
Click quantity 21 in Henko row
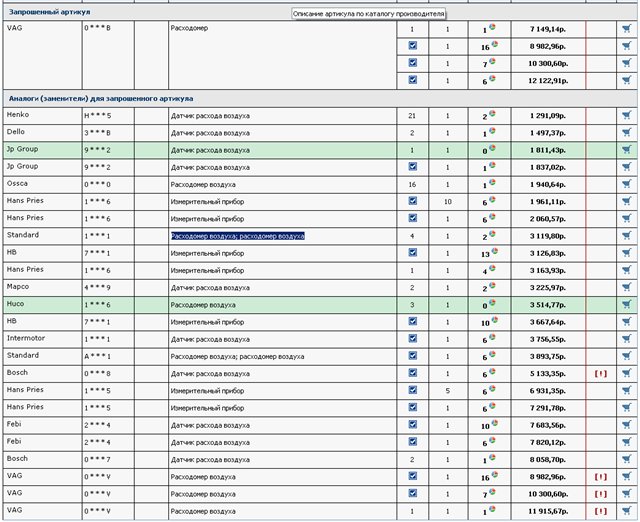(412, 116)
